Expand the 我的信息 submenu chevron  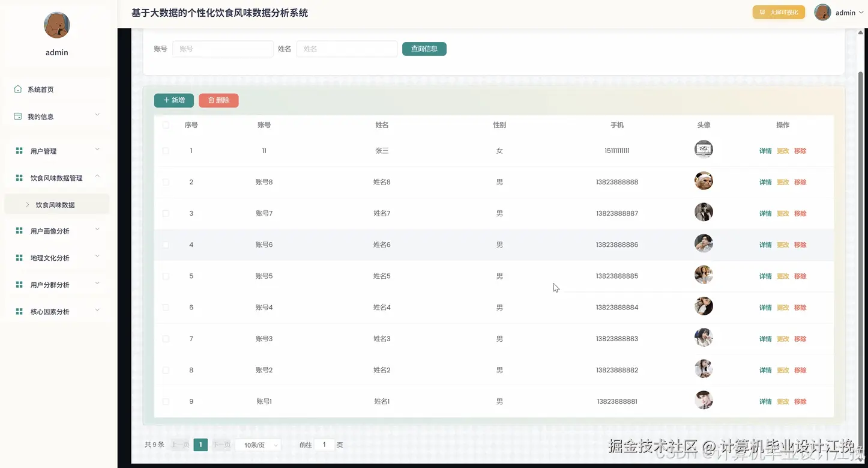[x=97, y=114]
